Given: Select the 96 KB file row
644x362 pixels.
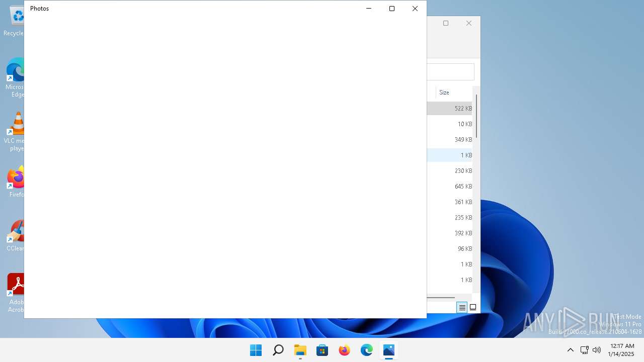Looking at the screenshot, I should coord(449,249).
